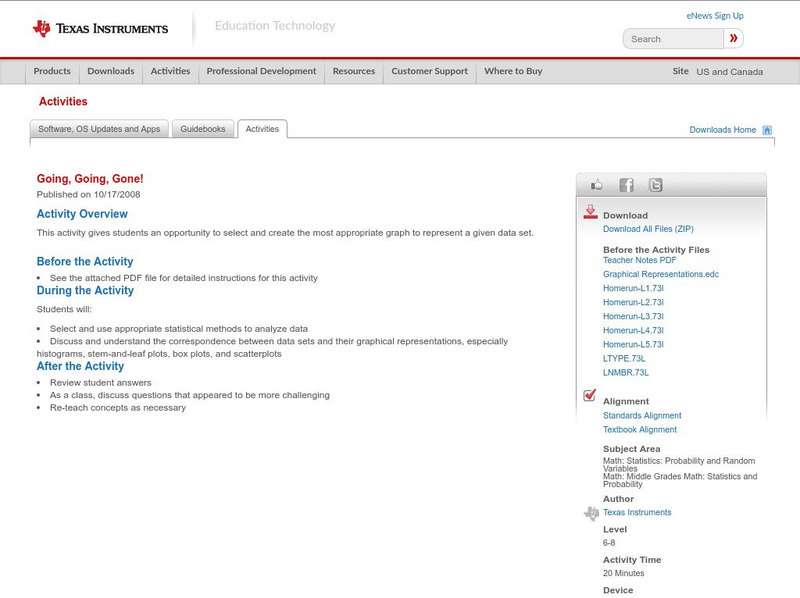Download All Files (ZIP)
This screenshot has width=800, height=598.
[x=648, y=229]
